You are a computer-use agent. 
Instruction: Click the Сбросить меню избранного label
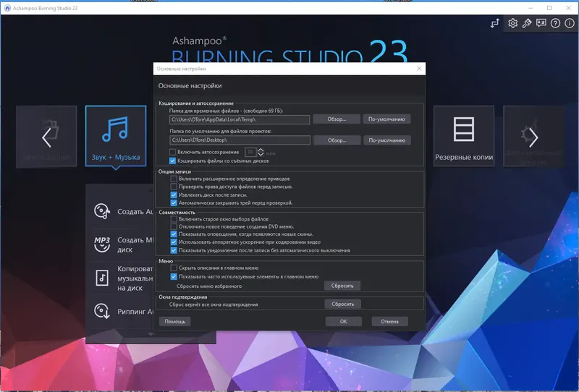[x=209, y=286]
